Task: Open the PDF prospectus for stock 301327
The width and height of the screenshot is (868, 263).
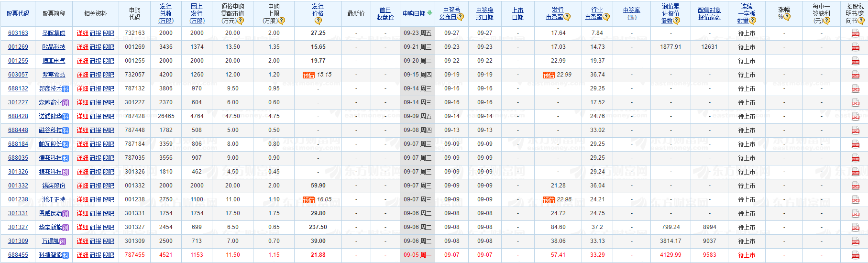Action: (855, 228)
